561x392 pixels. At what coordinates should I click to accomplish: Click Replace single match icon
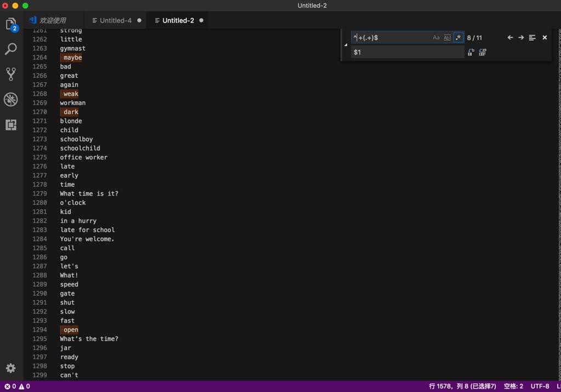471,52
